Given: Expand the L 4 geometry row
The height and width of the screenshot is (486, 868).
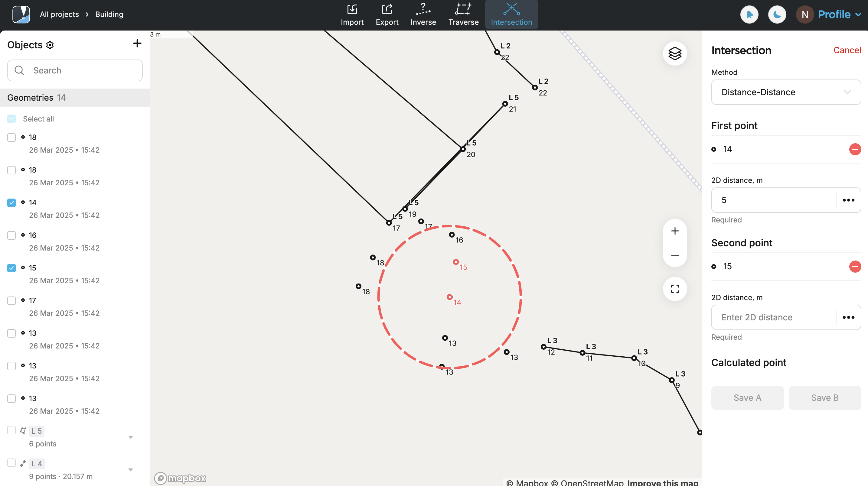Looking at the screenshot, I should [x=131, y=470].
